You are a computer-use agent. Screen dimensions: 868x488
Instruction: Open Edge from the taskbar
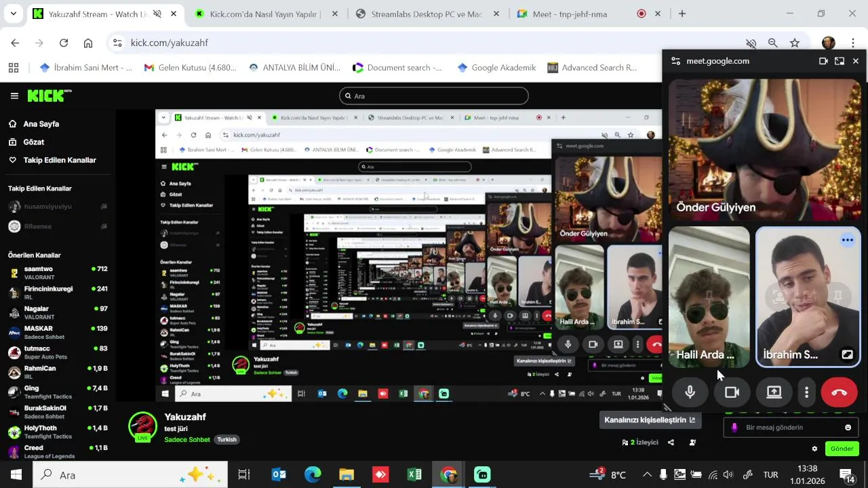click(313, 474)
